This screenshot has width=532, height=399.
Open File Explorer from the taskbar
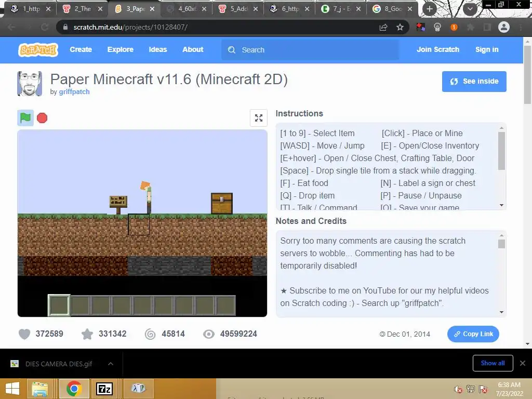[x=39, y=389]
